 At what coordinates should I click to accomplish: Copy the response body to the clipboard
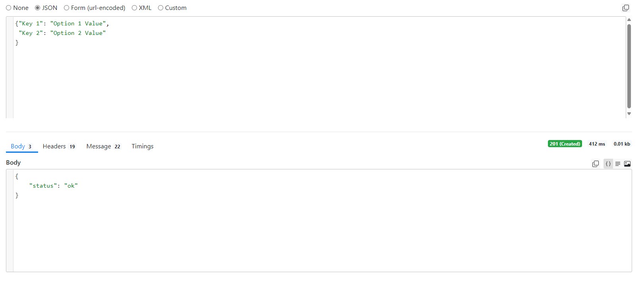click(595, 164)
